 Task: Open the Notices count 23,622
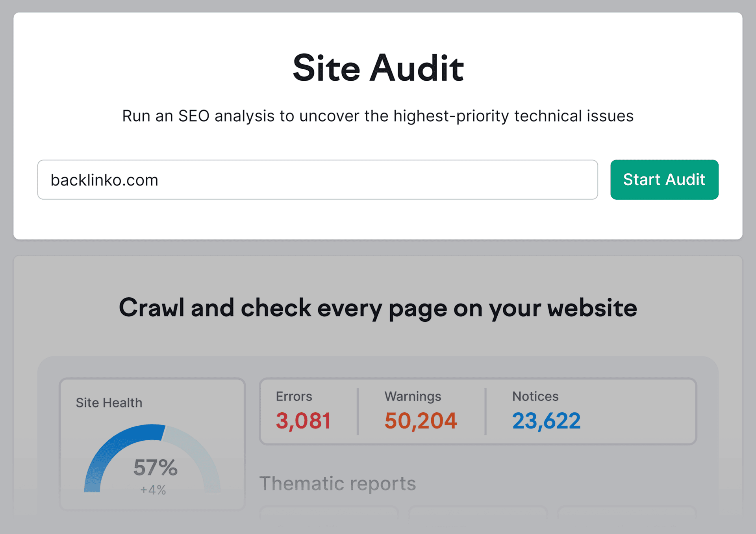click(x=546, y=421)
